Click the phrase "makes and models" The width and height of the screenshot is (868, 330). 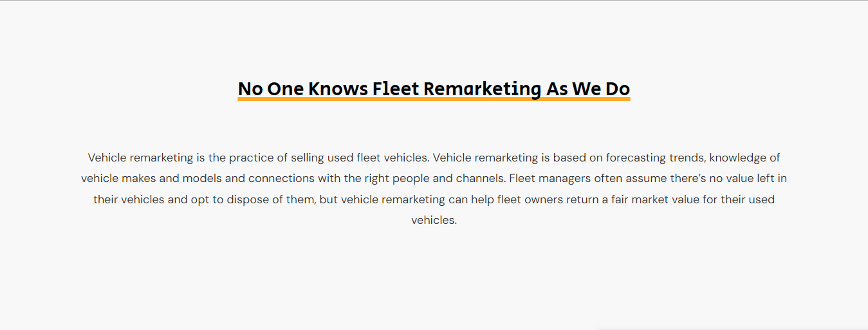tap(173, 178)
